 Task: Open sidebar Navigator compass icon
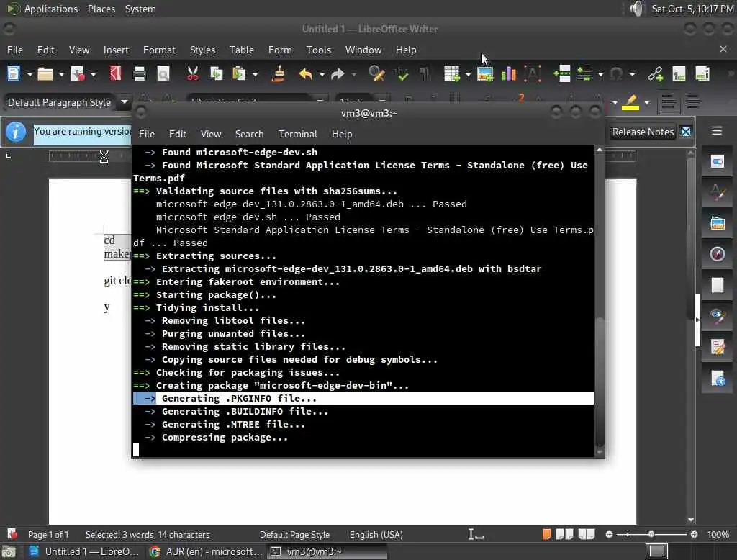718,254
